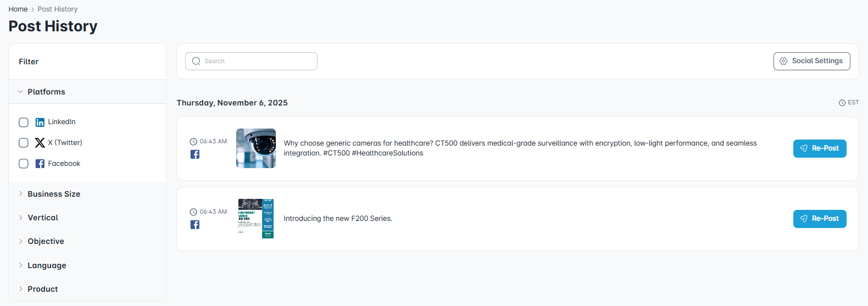
Task: Re-Post the CT500 healthcare camera post
Action: tap(819, 148)
